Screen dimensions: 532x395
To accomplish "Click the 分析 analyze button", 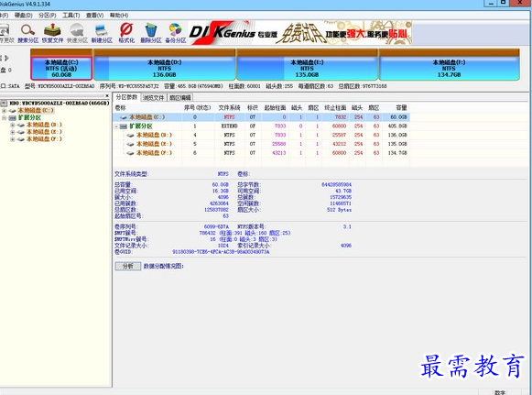I will click(x=128, y=266).
